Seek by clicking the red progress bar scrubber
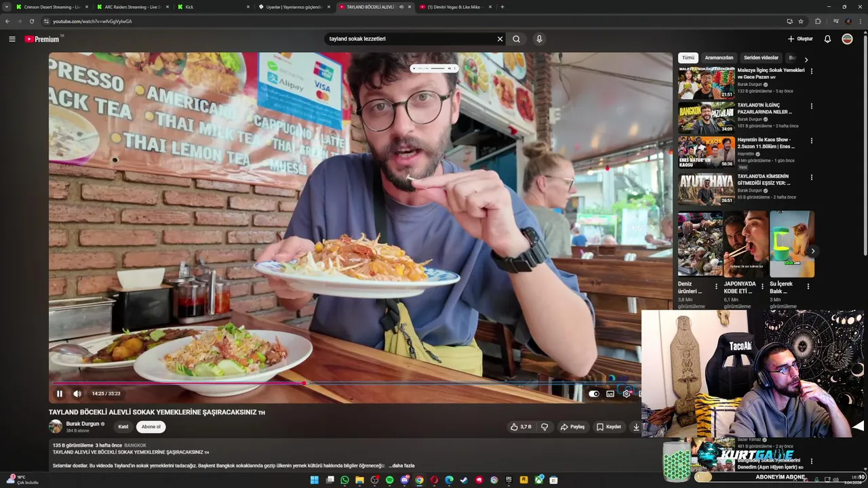Screen dimensions: 868x488 304,383
